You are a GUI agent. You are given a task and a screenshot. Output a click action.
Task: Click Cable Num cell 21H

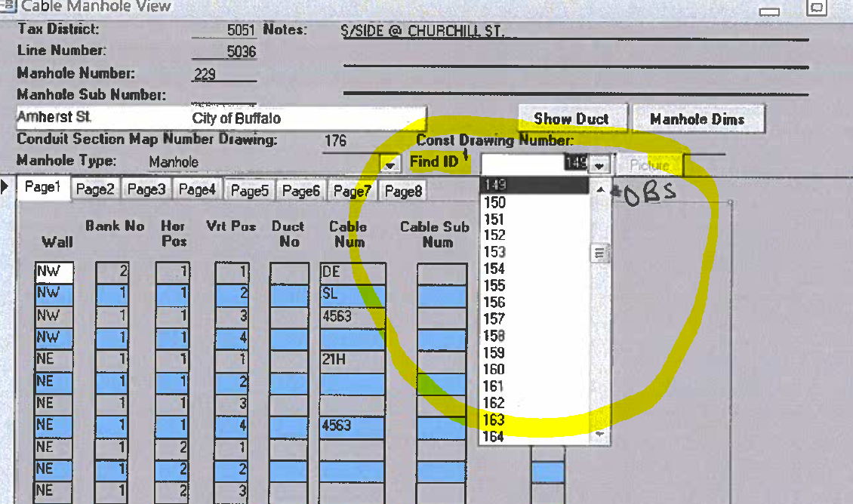coord(353,359)
